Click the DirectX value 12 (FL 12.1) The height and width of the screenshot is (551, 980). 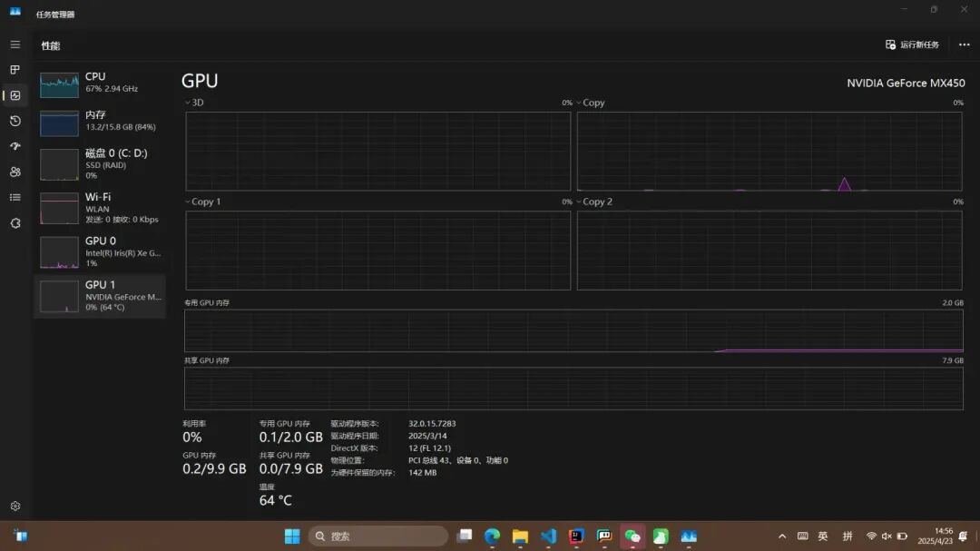pyautogui.click(x=429, y=448)
